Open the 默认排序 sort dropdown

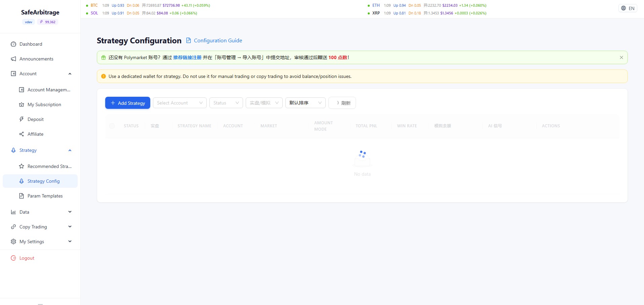(305, 103)
